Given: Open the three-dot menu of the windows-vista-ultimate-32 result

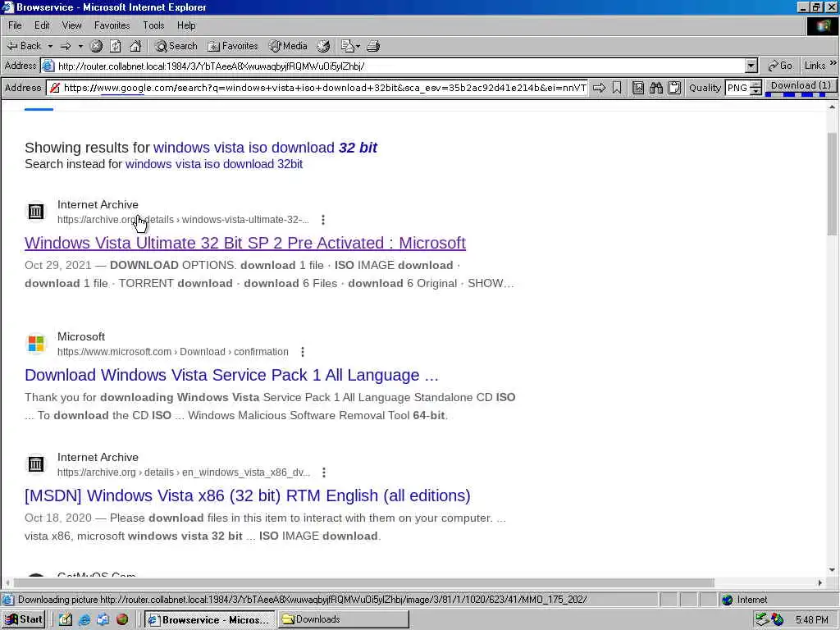Looking at the screenshot, I should [323, 220].
